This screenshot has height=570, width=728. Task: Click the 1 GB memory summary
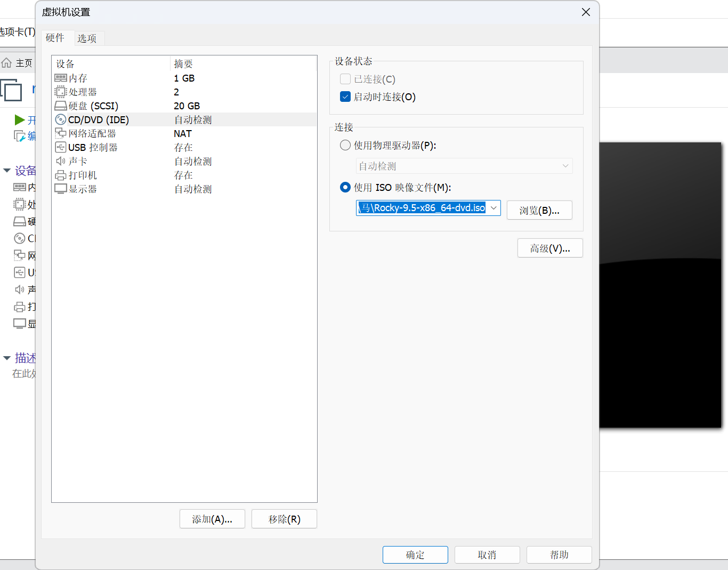[184, 78]
